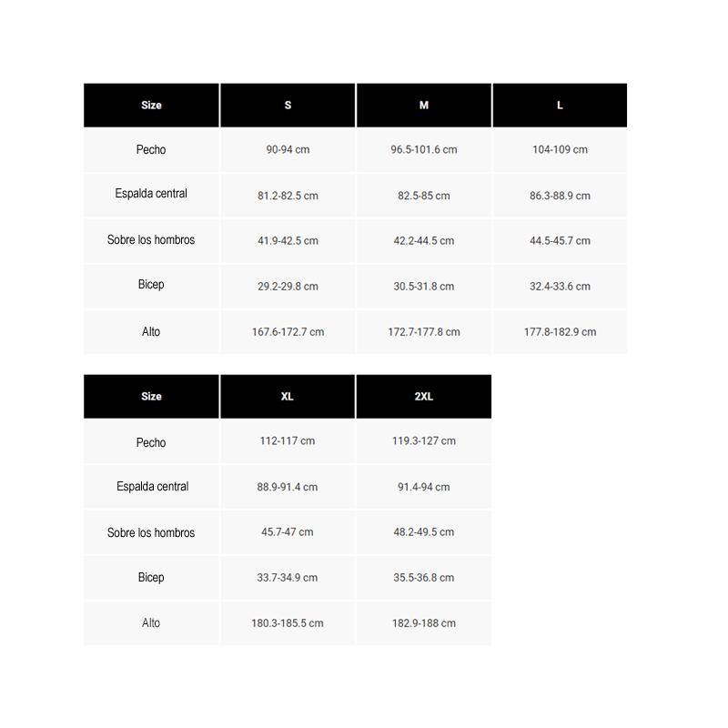
Task: Select the 177.8-182.9 cm Alto value
Action: (x=560, y=332)
